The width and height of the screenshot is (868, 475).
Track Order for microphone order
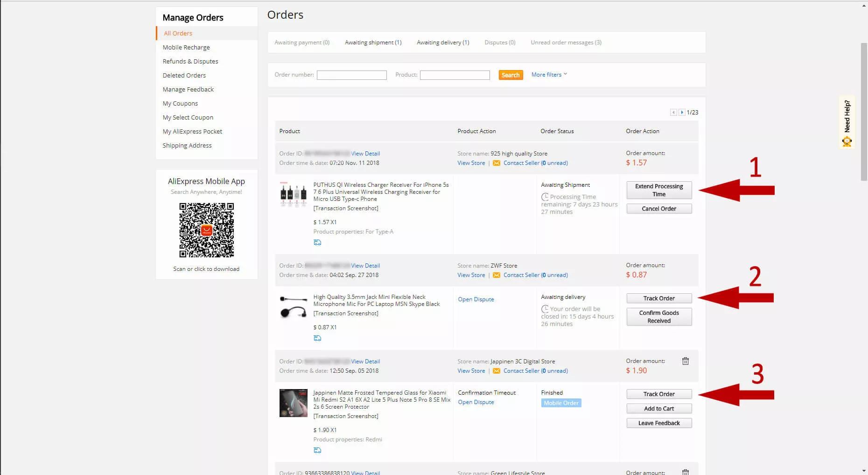click(659, 298)
